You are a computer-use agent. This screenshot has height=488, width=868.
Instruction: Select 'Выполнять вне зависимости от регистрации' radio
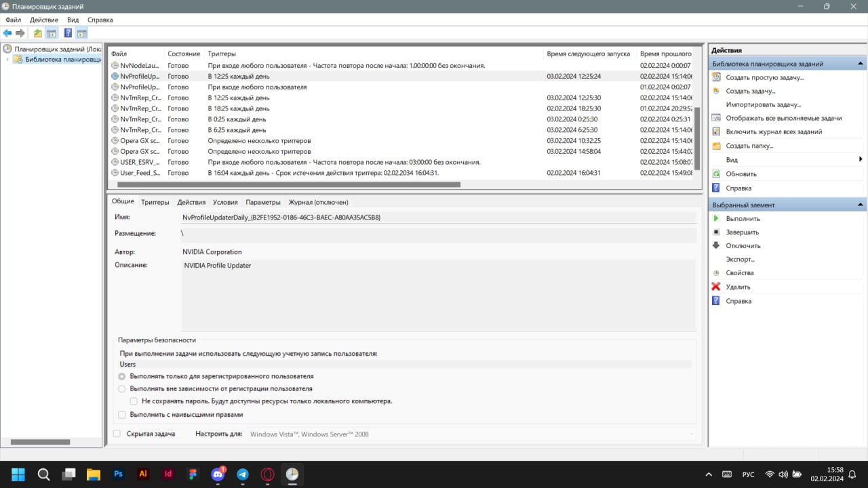[122, 389]
